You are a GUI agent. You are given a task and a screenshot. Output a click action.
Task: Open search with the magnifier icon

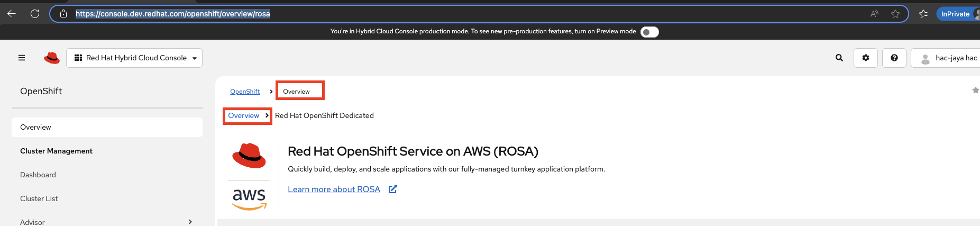click(x=839, y=58)
